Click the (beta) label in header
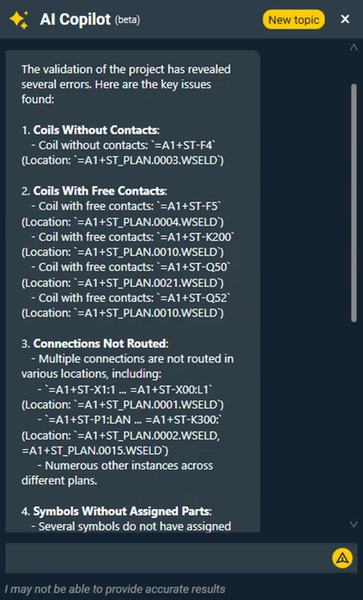The image size is (363, 600). pos(127,20)
